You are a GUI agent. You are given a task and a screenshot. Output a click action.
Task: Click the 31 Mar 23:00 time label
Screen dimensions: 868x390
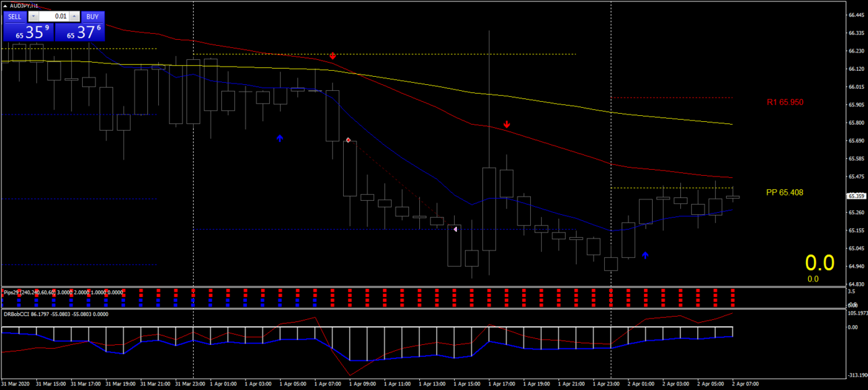189,384
